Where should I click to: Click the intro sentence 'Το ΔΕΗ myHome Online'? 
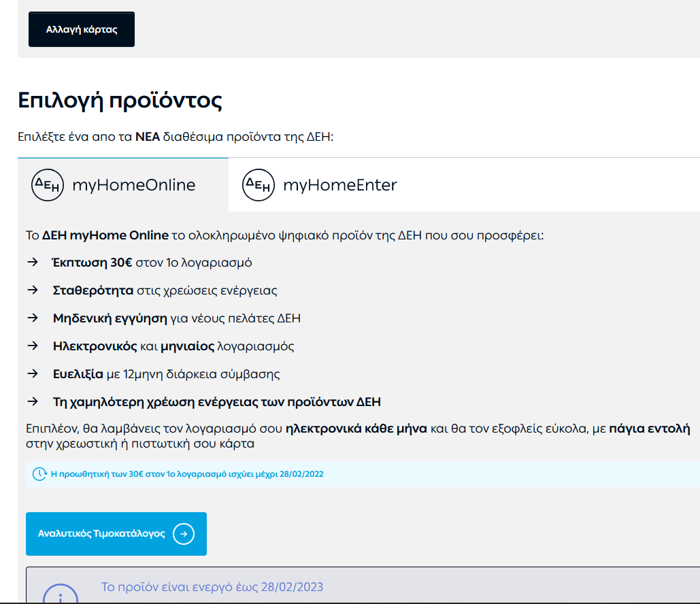(x=285, y=235)
